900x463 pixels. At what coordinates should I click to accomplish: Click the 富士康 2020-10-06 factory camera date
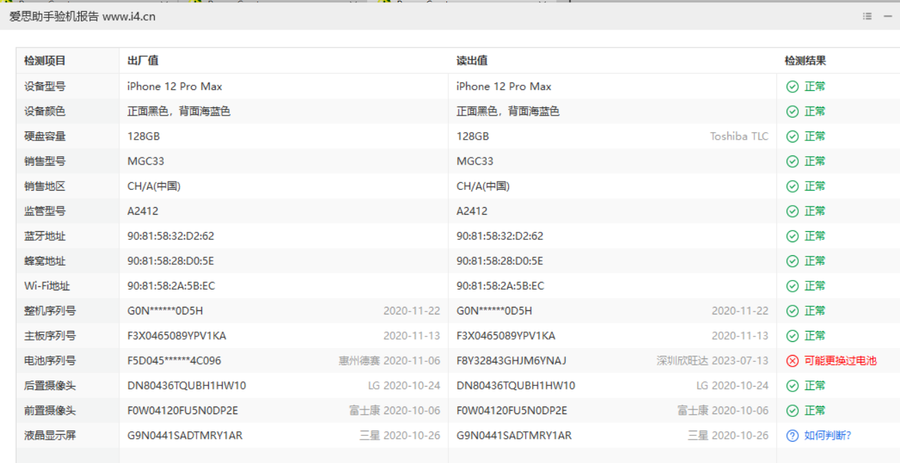394,411
